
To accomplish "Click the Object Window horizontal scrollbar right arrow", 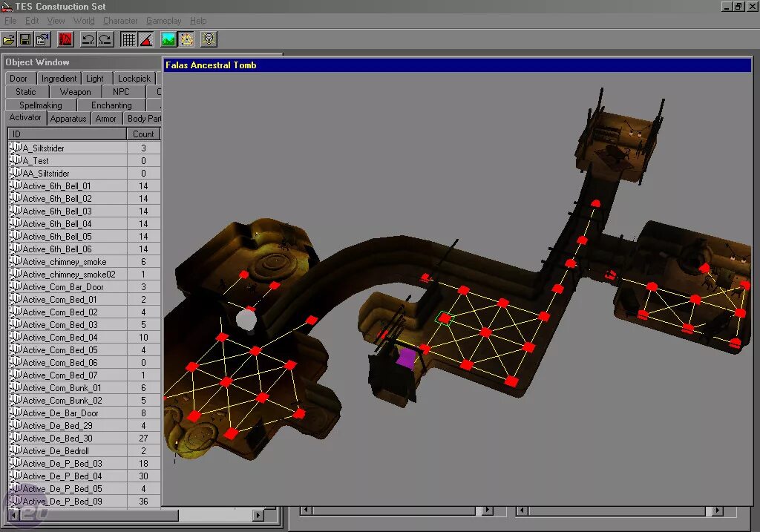I will tap(259, 515).
